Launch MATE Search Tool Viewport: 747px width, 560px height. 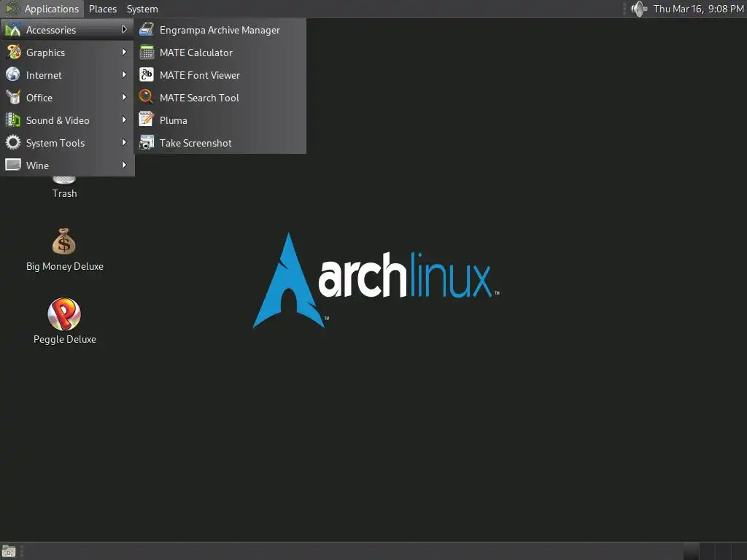[x=220, y=98]
